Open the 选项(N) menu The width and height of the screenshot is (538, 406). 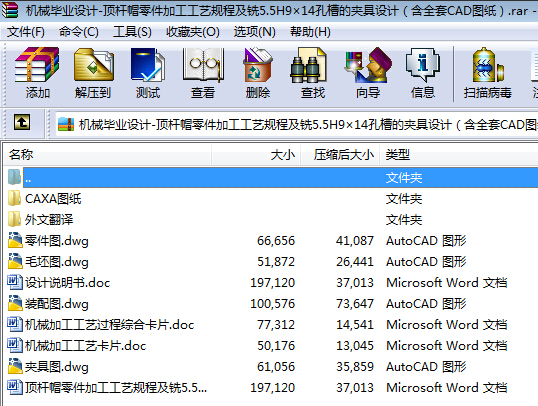255,32
